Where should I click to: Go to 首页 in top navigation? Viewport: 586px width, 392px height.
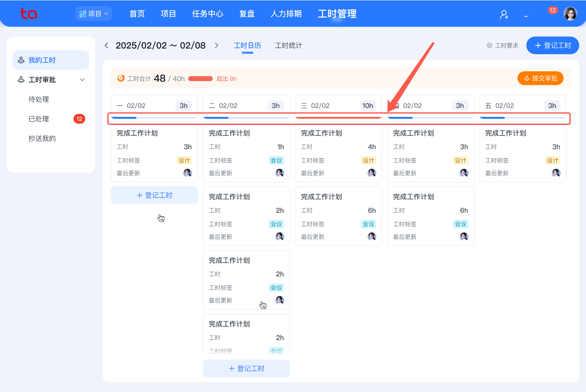[x=137, y=14]
